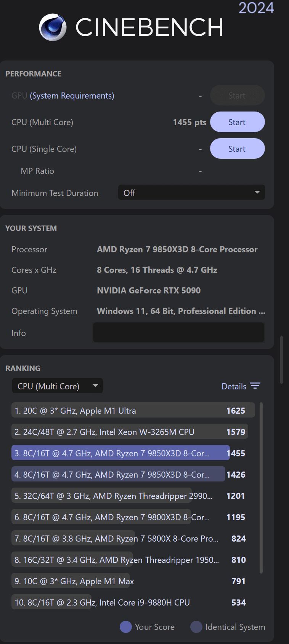Select the Intel Xeon W-3265M ranking row

coord(130,432)
